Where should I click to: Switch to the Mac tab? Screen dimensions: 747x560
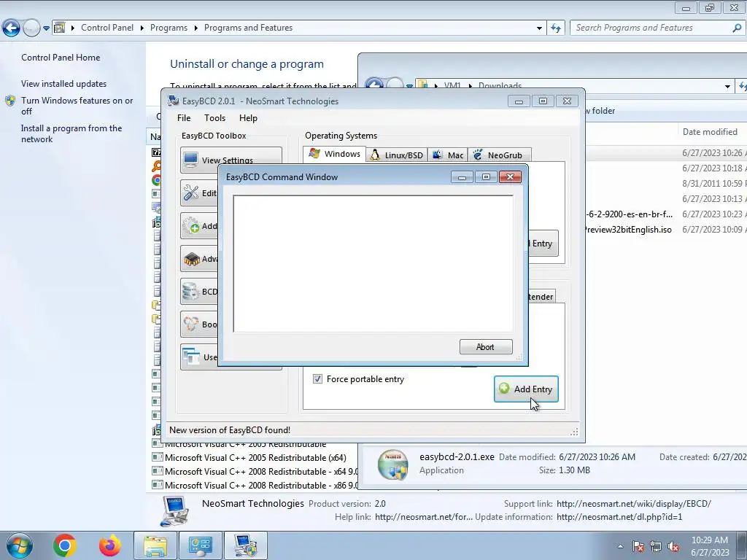[448, 155]
